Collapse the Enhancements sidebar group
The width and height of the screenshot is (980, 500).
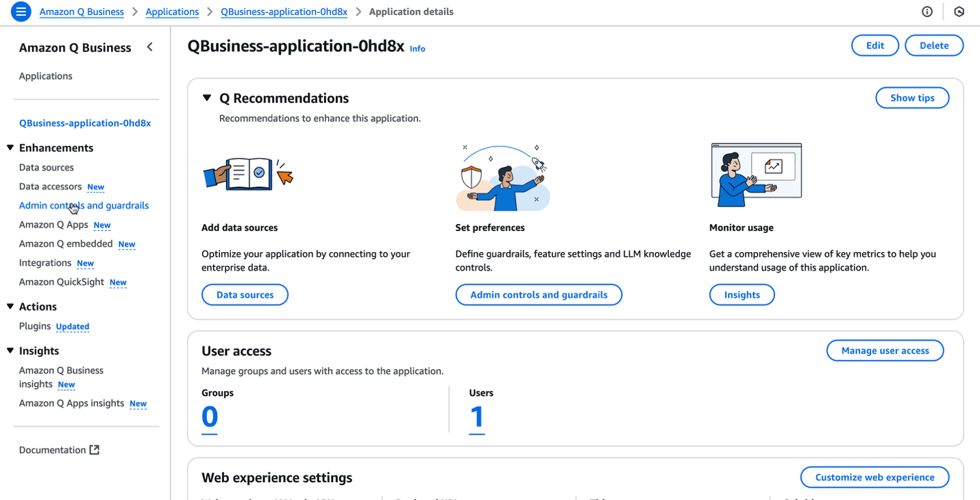tap(10, 148)
